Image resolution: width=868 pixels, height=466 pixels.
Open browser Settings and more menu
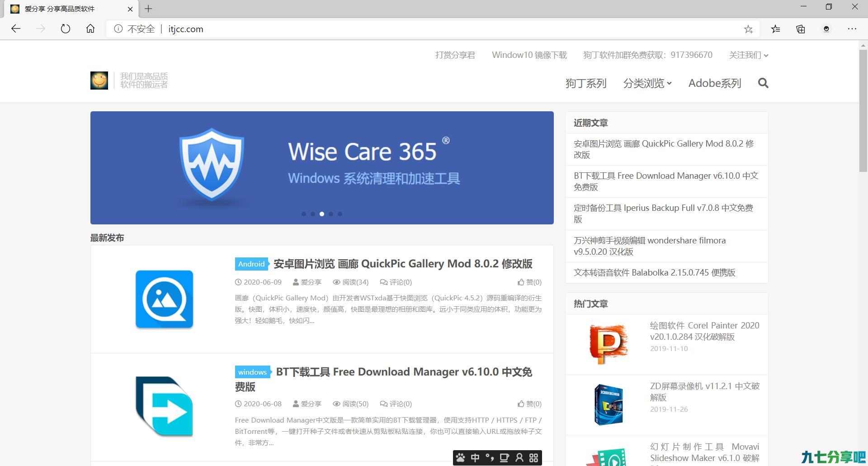[852, 29]
